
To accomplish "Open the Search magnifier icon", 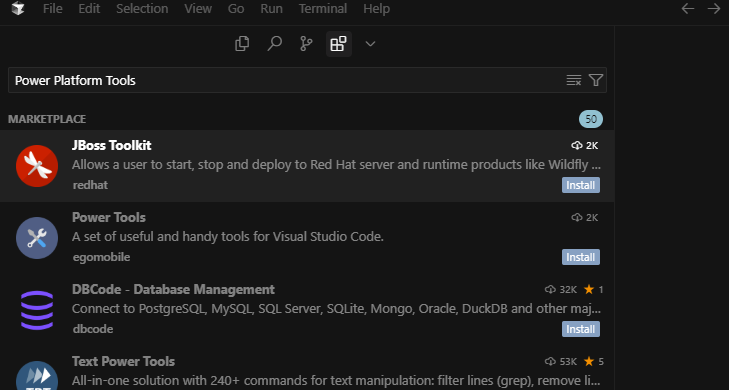I will (274, 44).
